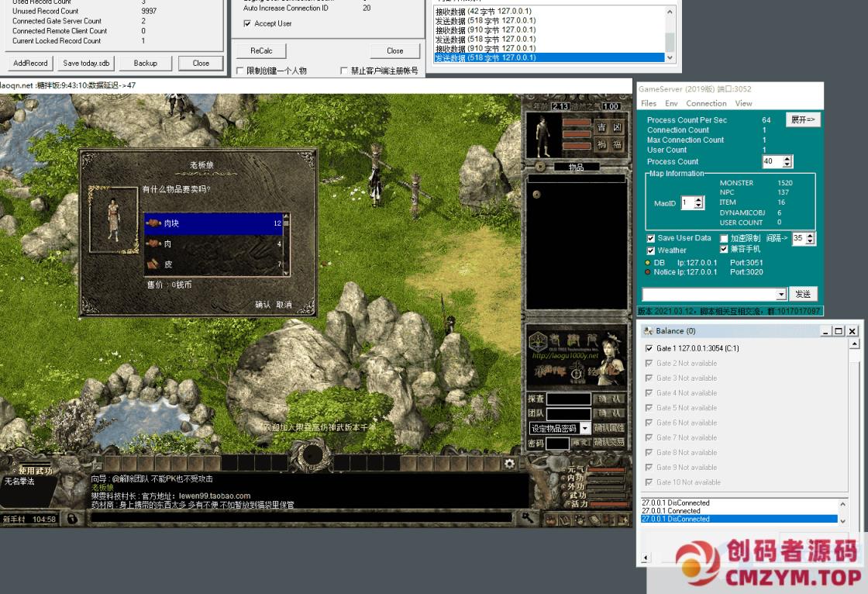The width and height of the screenshot is (868, 594).
Task: Click the ReCalc button
Action: pos(261,50)
